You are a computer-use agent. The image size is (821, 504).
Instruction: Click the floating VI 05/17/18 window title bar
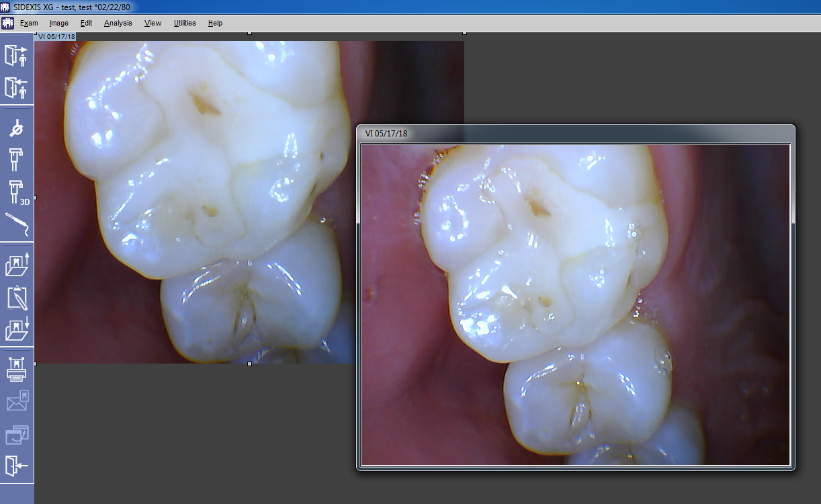[x=575, y=134]
